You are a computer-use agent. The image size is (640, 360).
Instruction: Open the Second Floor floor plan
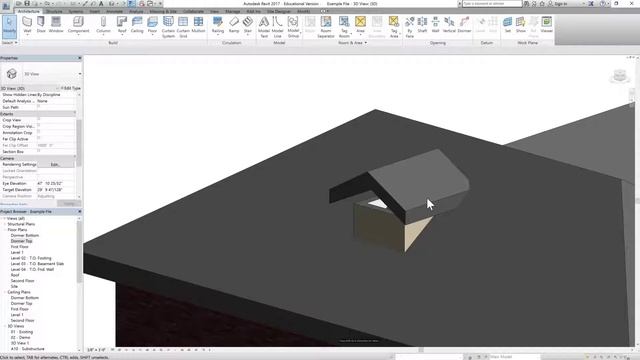coord(22,281)
